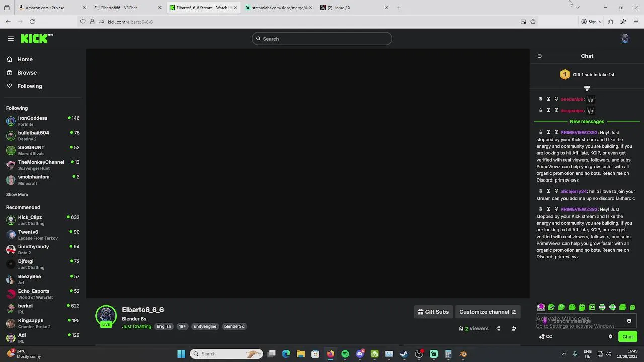644x362 pixels.
Task: Timeout alicejerry34 using hourglass icon
Action: [548, 191]
